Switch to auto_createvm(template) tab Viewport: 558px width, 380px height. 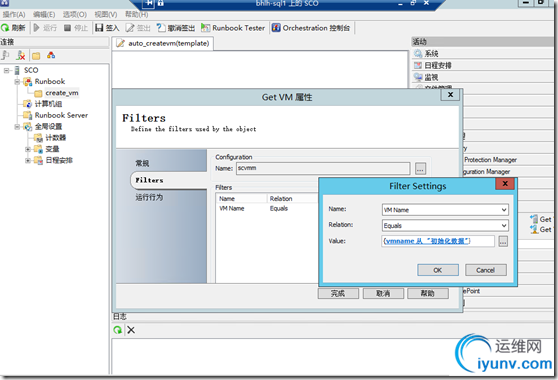163,43
